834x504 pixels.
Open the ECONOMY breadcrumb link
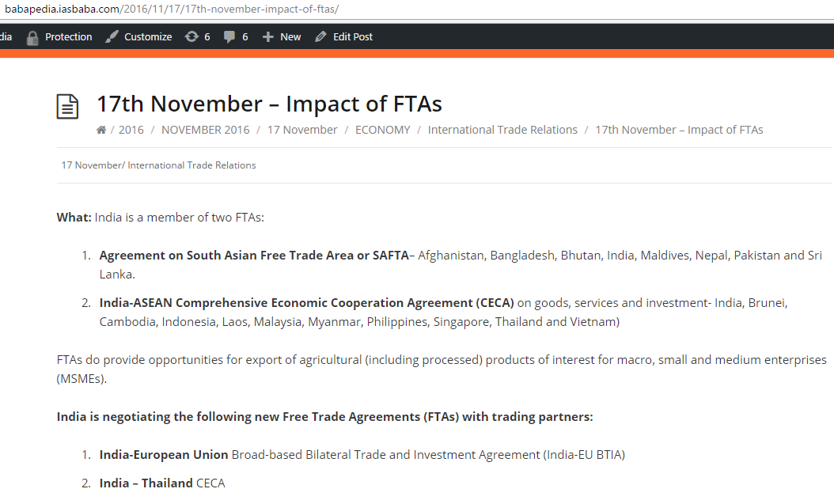(x=383, y=130)
